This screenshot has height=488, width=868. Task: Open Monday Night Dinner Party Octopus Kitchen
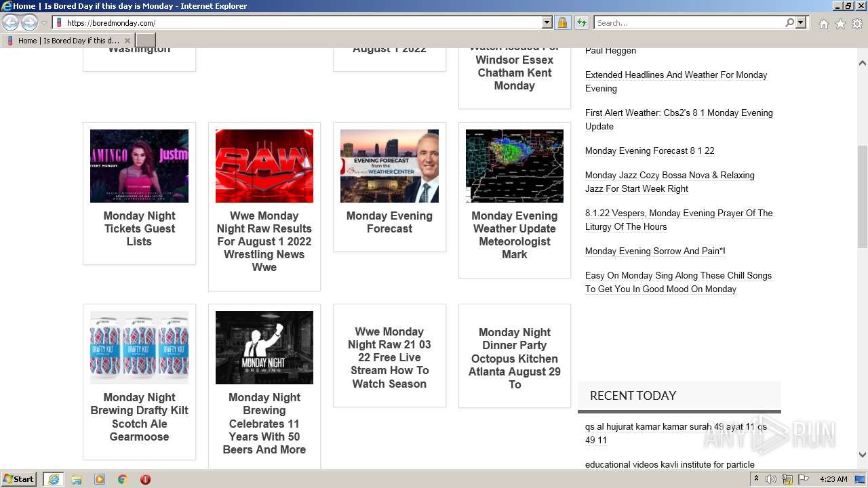click(x=515, y=358)
